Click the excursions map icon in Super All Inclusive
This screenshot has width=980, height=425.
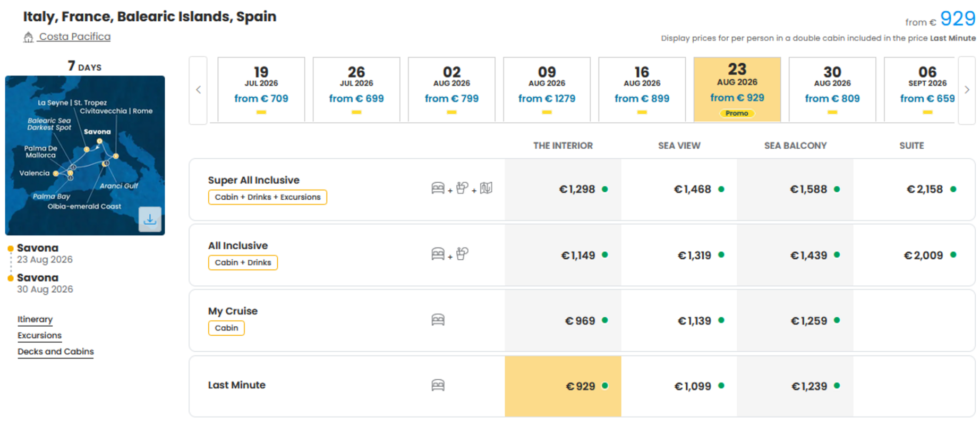(486, 188)
